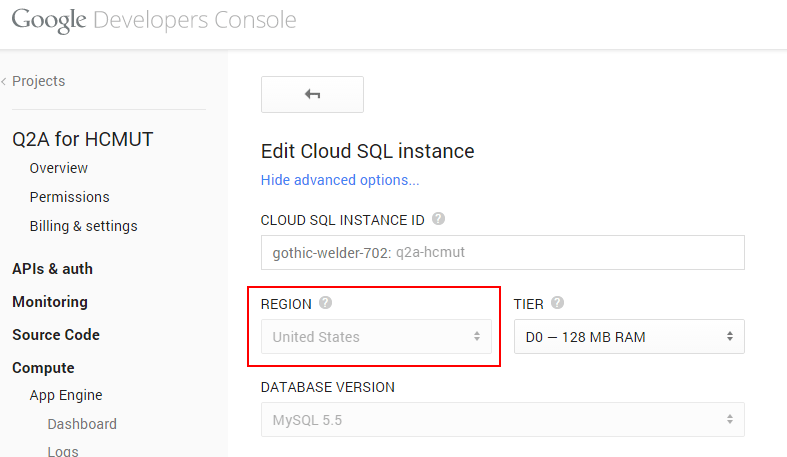Open the Region dropdown showing United States
The image size is (787, 457).
(x=376, y=337)
